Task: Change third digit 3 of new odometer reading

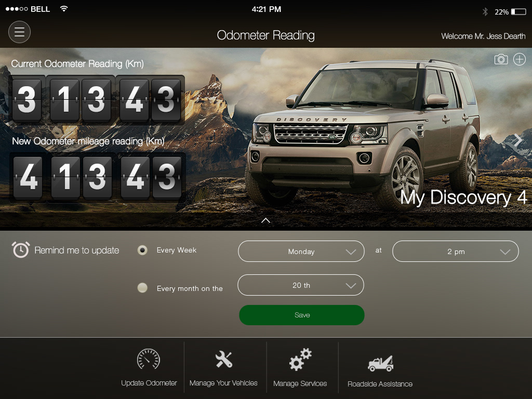Action: [97, 177]
